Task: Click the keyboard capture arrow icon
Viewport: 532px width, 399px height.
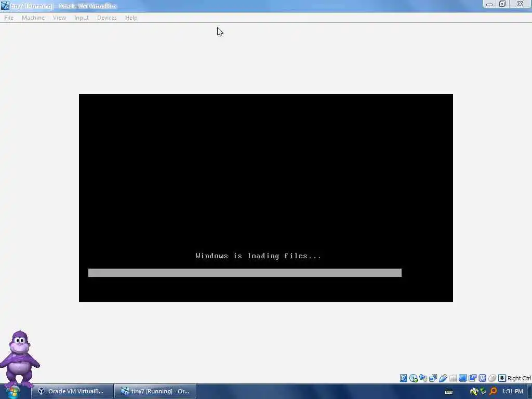Action: coord(502,378)
